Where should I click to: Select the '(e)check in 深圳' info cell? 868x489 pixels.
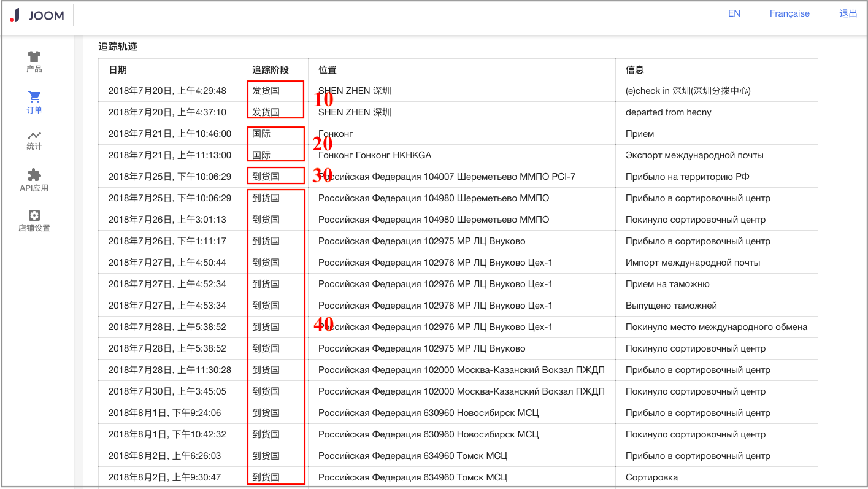688,91
